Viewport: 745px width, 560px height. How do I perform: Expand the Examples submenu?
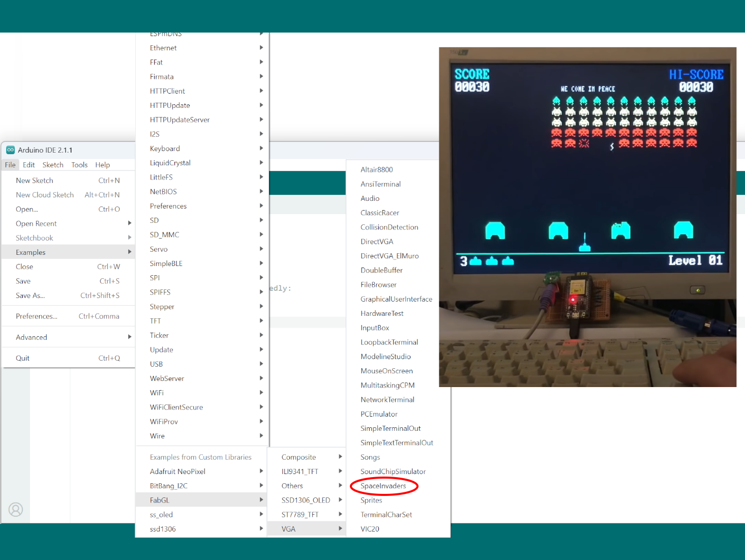31,252
